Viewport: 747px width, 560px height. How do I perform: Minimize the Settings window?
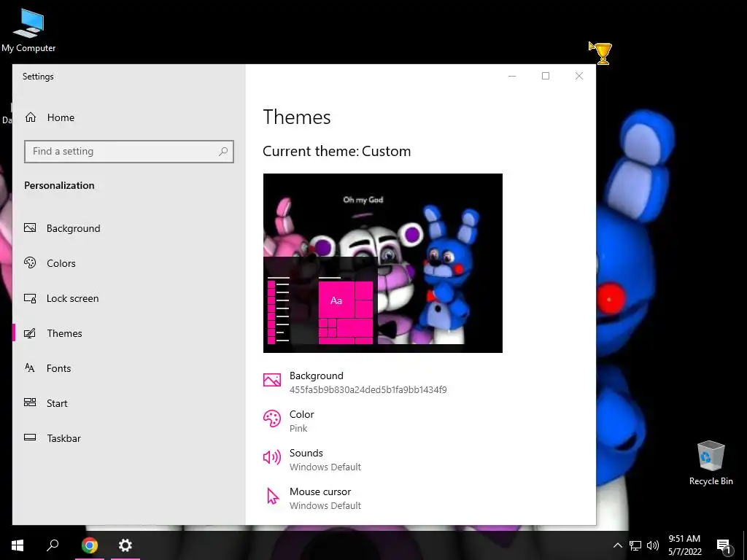point(512,76)
